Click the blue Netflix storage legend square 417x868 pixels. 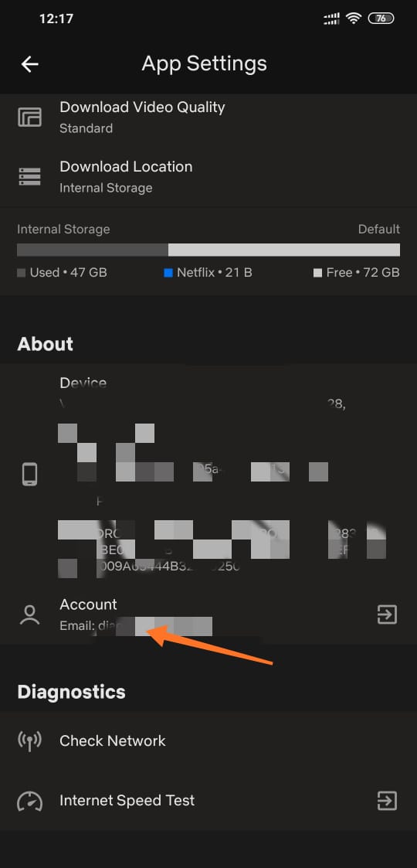pyautogui.click(x=168, y=272)
